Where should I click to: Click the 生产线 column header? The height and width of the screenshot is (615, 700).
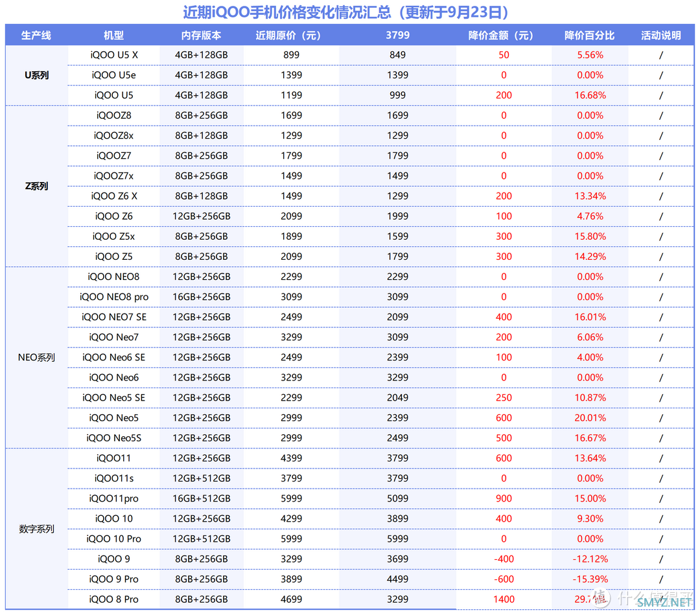(x=36, y=35)
